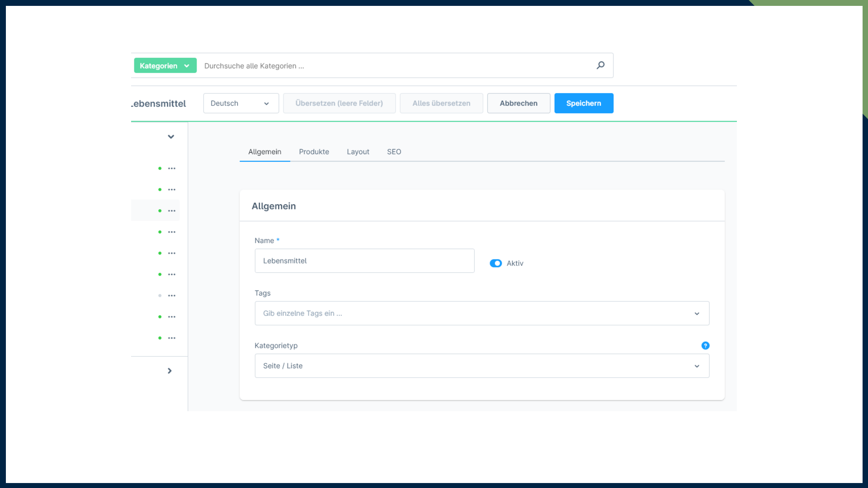Open the Tags selection dropdown
Viewport: 868px width, 488px height.
point(481,314)
